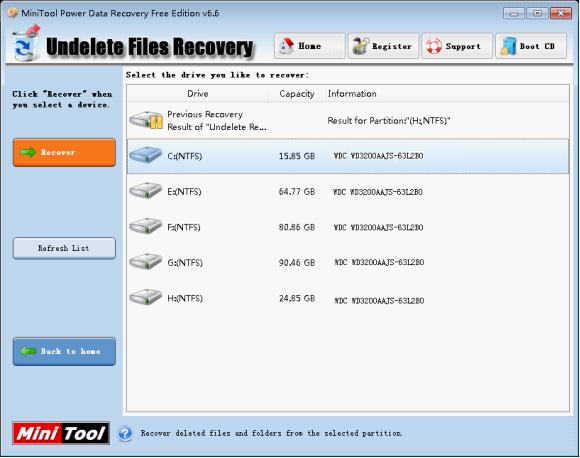Image resolution: width=580 pixels, height=458 pixels.
Task: Click the Home toolbar button
Action: [310, 46]
